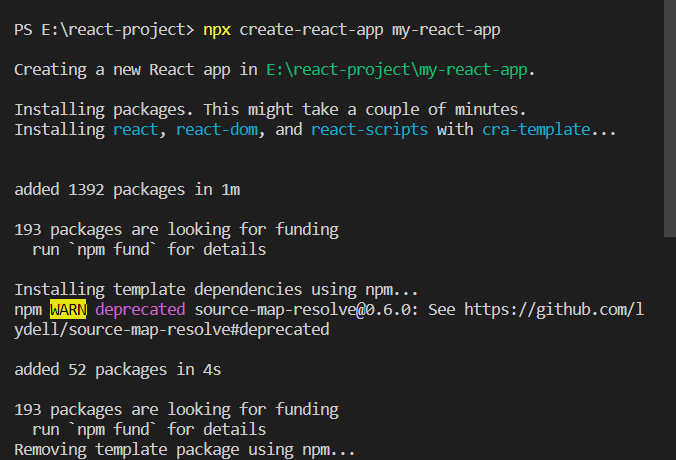Click the create-react-app command argument

click(311, 31)
